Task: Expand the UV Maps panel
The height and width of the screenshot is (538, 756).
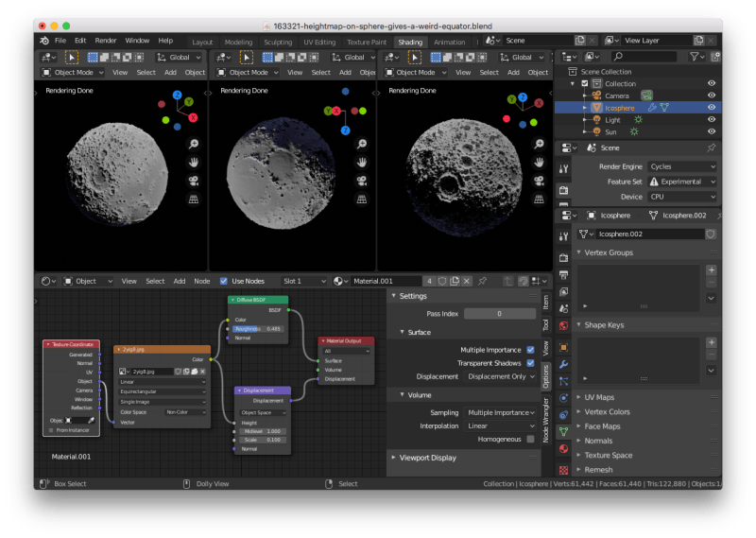Action: click(599, 397)
